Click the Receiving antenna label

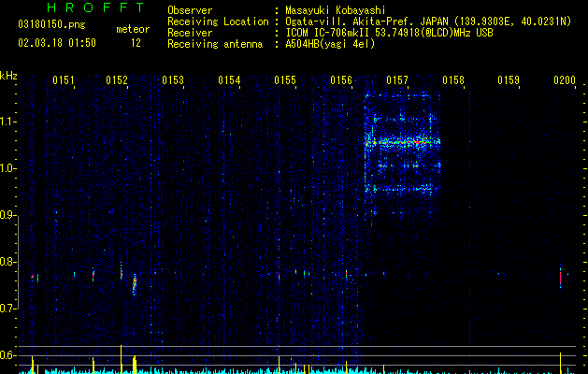215,44
